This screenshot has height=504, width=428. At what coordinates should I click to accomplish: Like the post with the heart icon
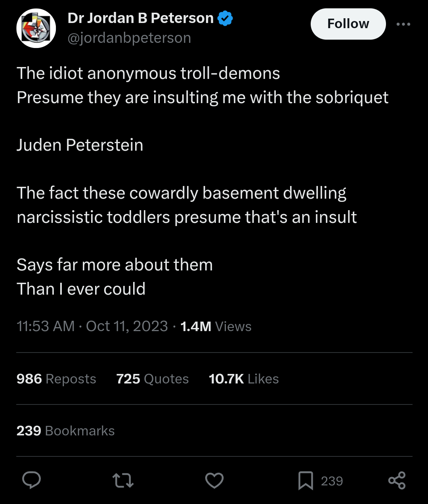(214, 480)
